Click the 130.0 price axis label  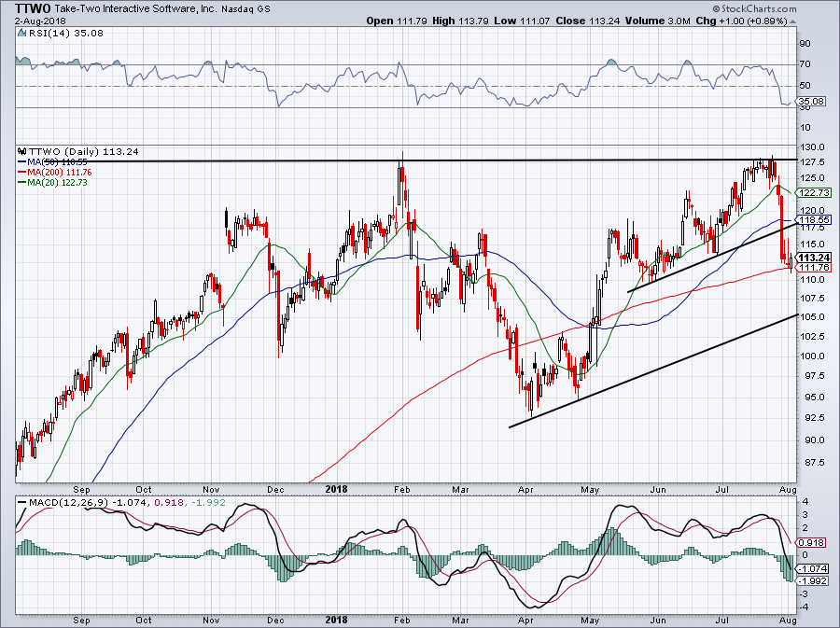811,147
